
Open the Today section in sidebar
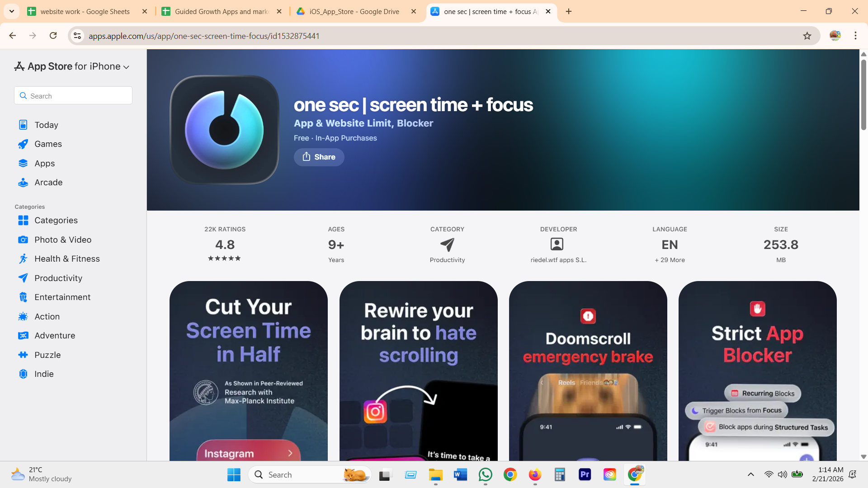[46, 125]
